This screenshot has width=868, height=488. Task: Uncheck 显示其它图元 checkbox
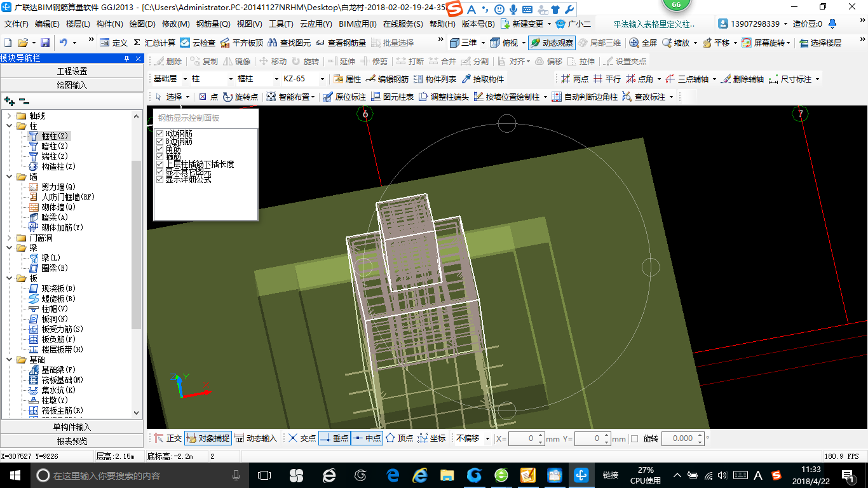[x=159, y=172]
